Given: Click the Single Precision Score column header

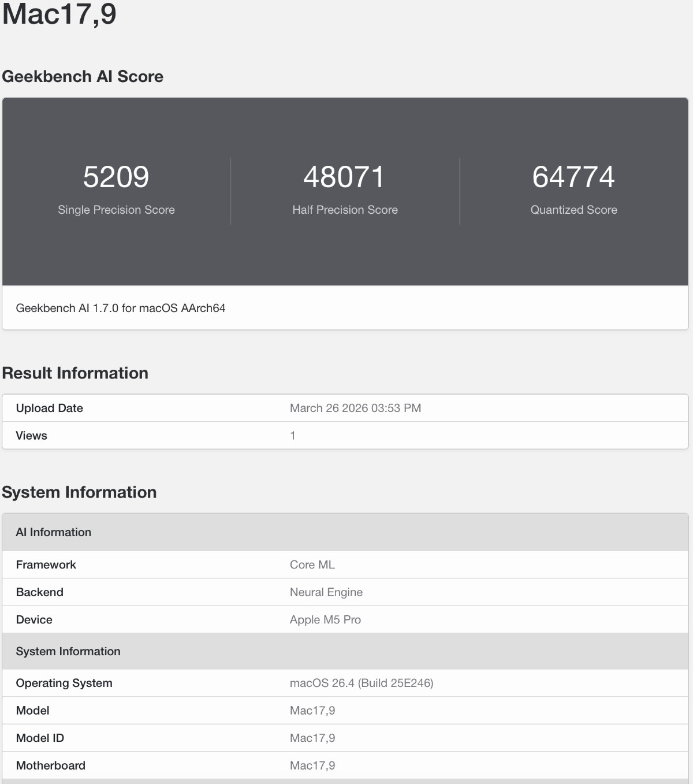Looking at the screenshot, I should pos(116,210).
